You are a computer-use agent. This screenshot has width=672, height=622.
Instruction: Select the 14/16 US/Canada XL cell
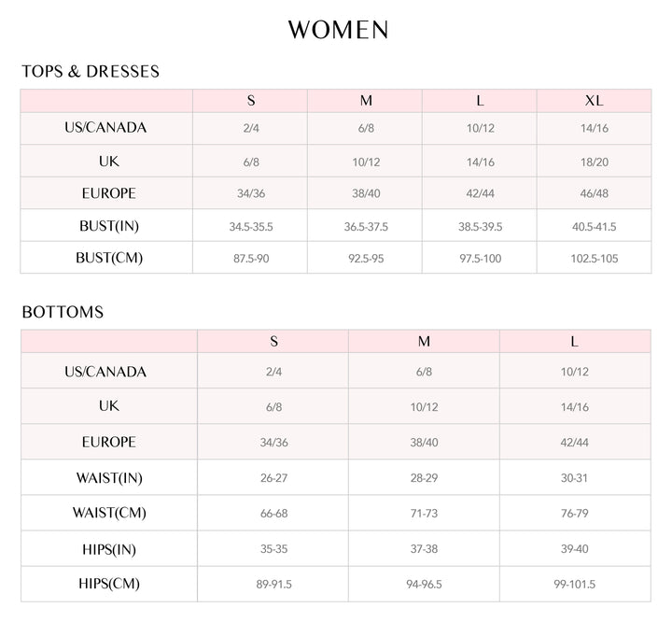point(594,128)
